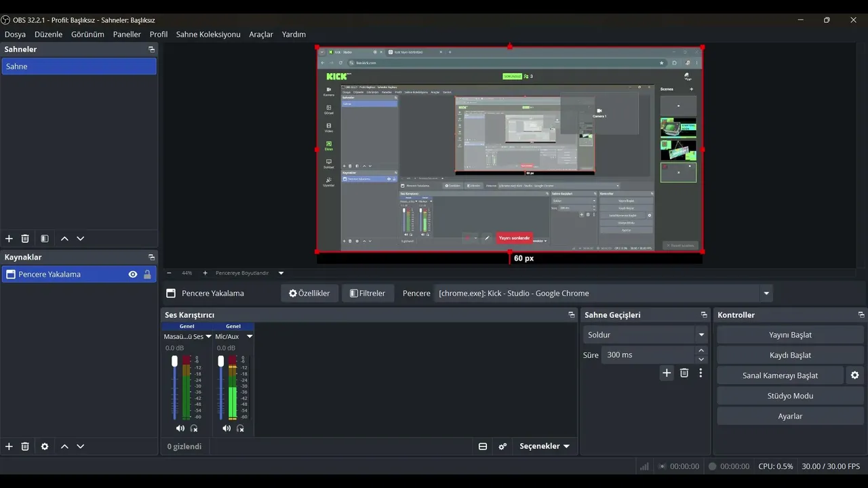Viewport: 868px width, 488px height.
Task: Select Pencere Yakalama source row
Action: pos(79,274)
